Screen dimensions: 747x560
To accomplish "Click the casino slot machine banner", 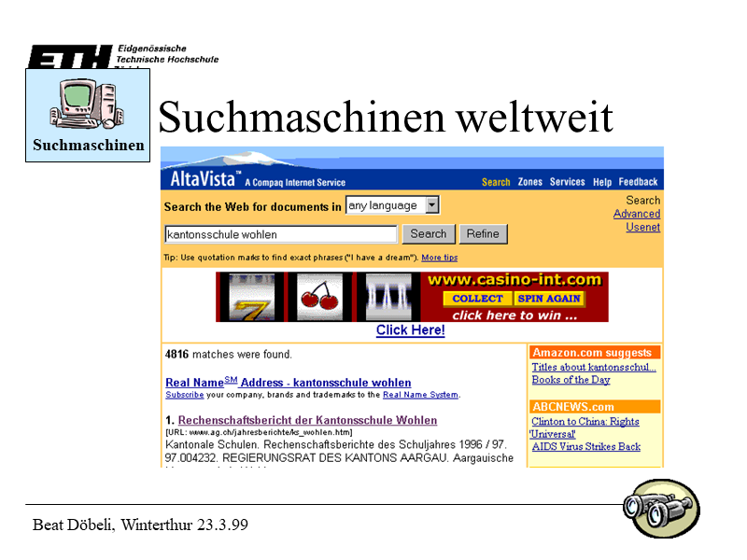I will [x=317, y=296].
